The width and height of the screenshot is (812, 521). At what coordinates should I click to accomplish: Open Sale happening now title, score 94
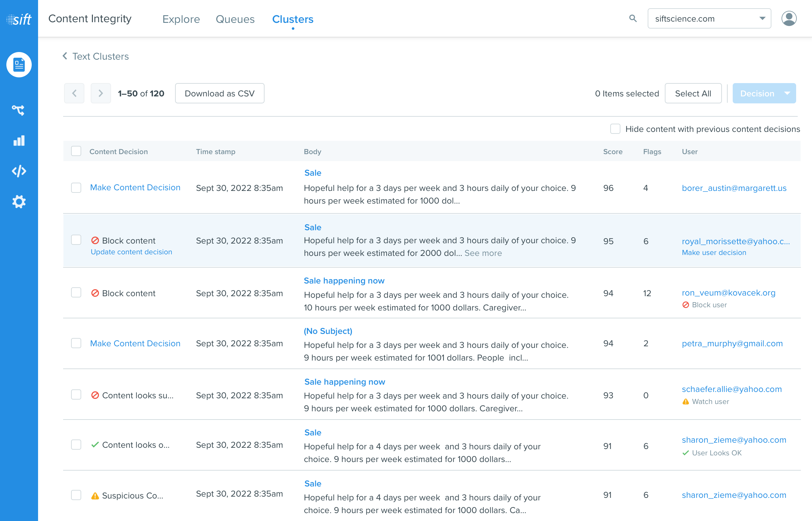click(344, 280)
